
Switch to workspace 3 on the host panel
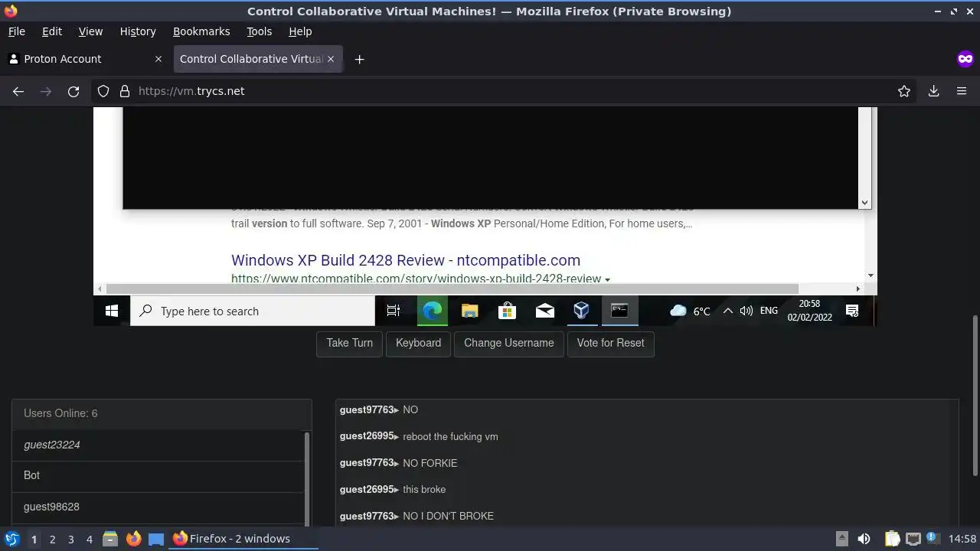pyautogui.click(x=70, y=539)
